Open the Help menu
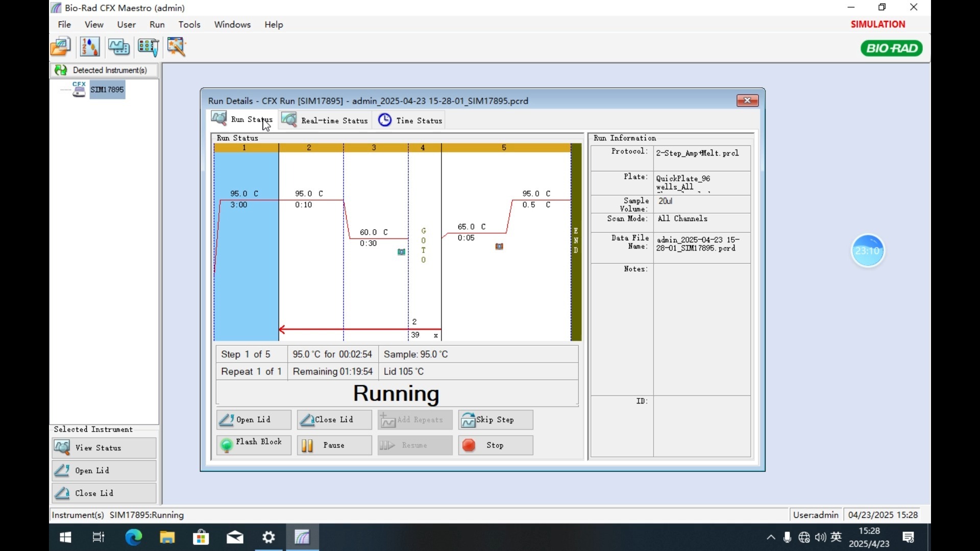The width and height of the screenshot is (980, 551). [274, 24]
